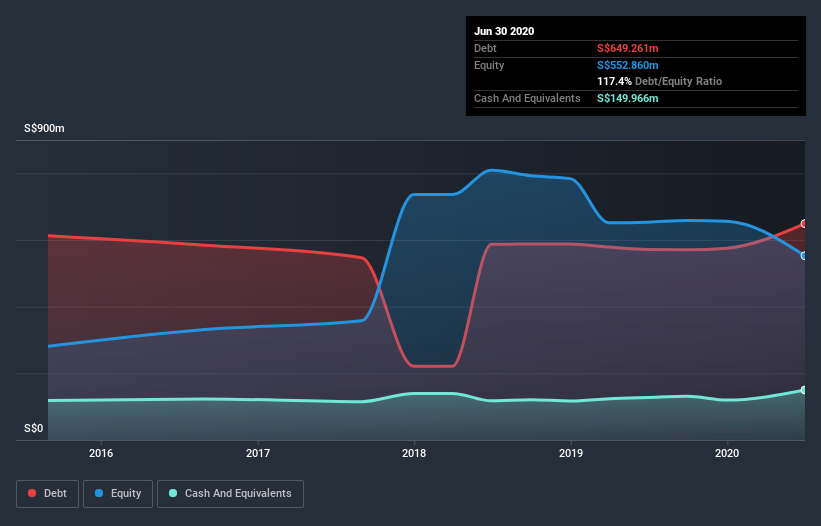Click the Debt row label in tooltip
This screenshot has width=821, height=526.
coord(485,48)
